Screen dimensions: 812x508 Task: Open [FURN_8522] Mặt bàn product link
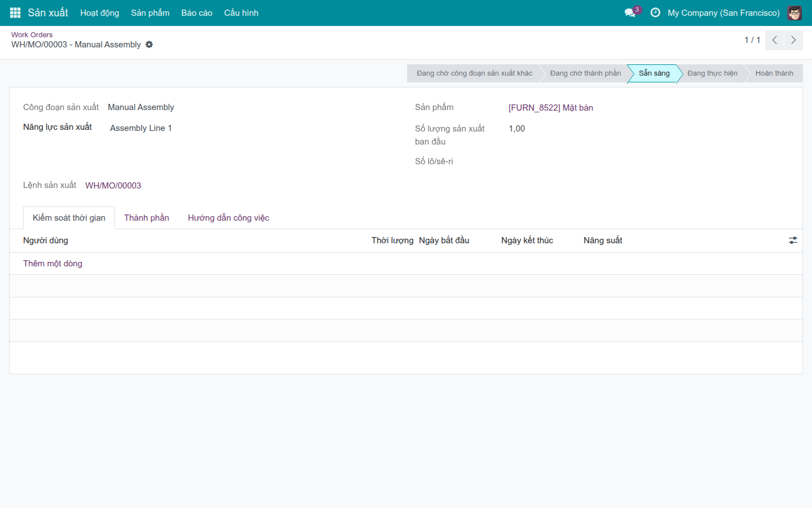point(551,108)
